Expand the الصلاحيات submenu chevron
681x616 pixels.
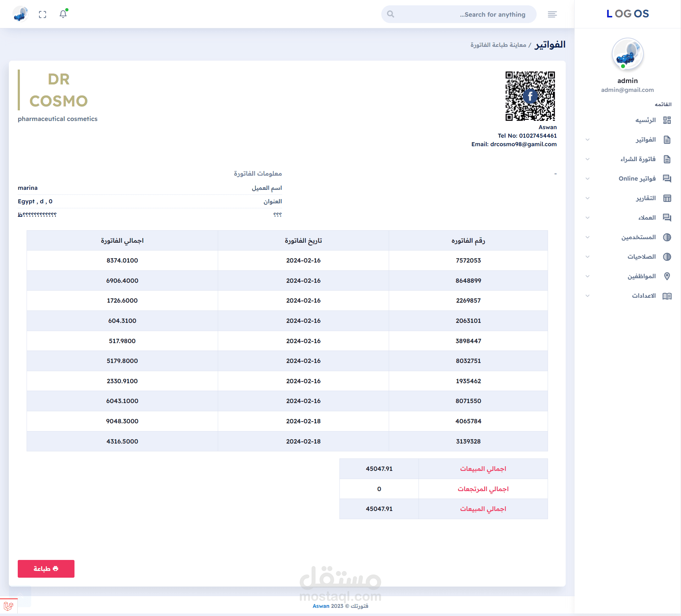[x=587, y=257]
